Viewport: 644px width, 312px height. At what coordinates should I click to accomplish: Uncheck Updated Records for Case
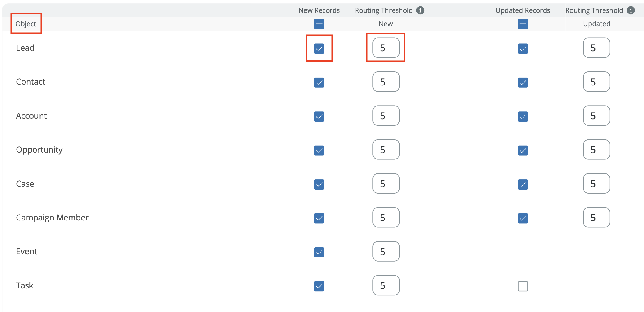pyautogui.click(x=523, y=184)
